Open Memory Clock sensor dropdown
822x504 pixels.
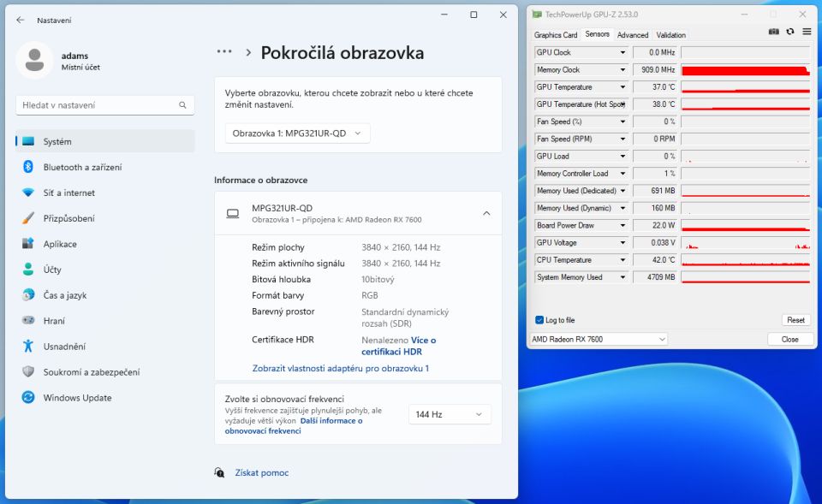tap(622, 69)
